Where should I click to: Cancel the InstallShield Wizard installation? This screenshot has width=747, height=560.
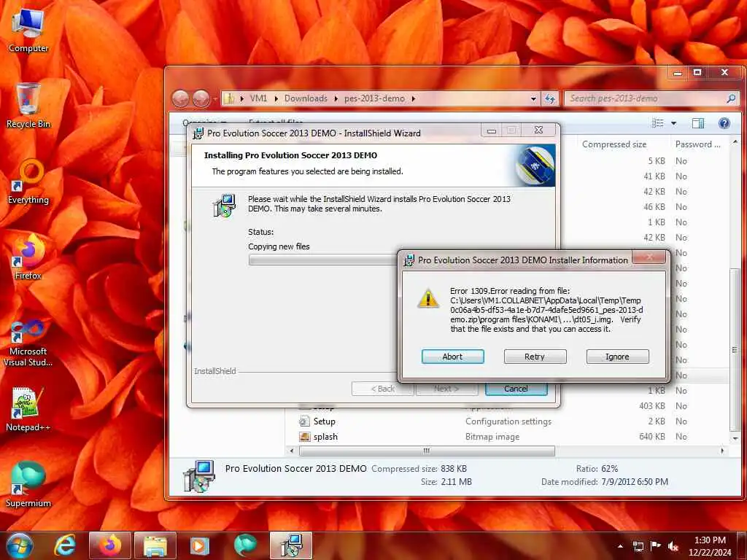coord(516,389)
